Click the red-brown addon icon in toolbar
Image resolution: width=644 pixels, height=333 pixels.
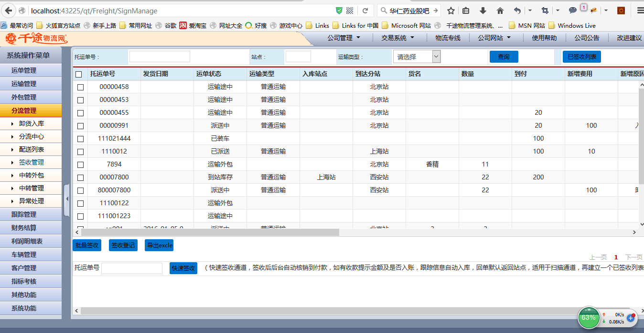(621, 11)
